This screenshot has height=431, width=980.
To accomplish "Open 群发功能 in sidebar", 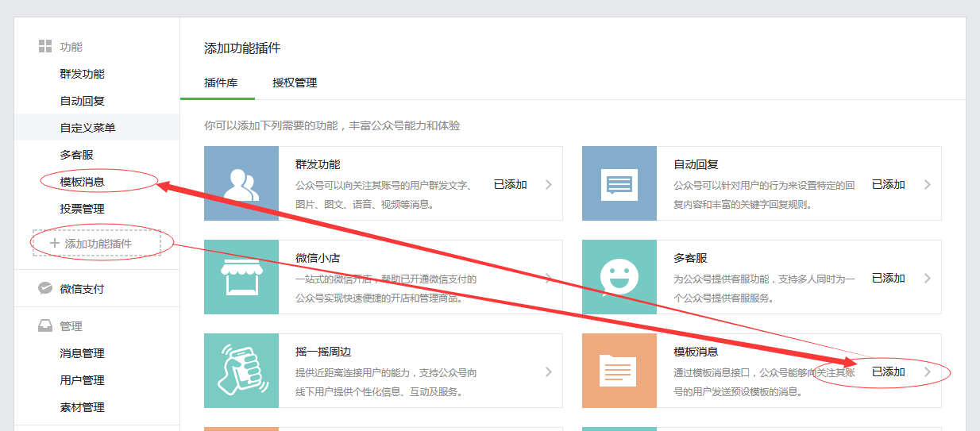I will click(82, 74).
